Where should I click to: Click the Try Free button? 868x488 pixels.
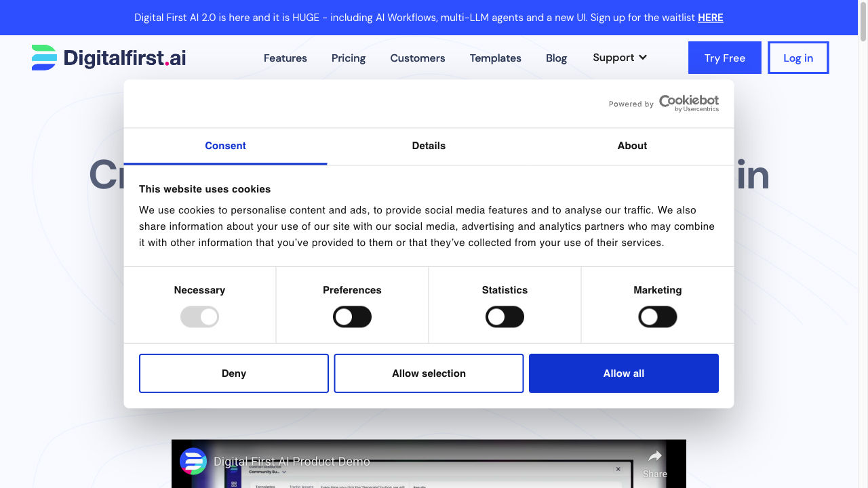pyautogui.click(x=725, y=58)
